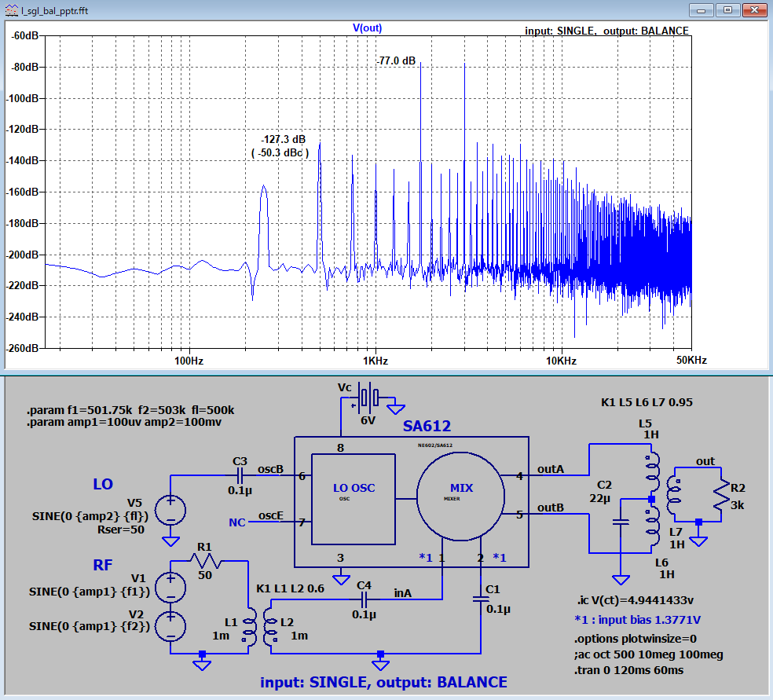
Task: Select inductor L5 symbol
Action: pyautogui.click(x=653, y=473)
